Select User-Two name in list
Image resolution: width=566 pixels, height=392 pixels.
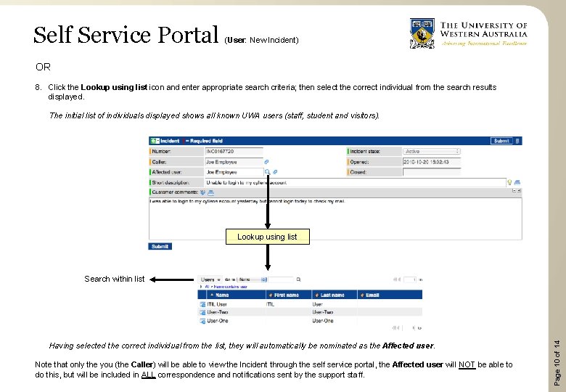[218, 312]
